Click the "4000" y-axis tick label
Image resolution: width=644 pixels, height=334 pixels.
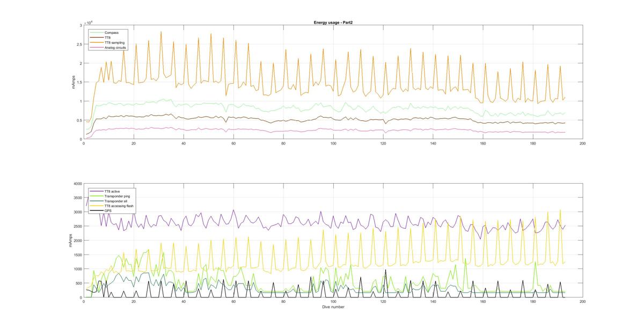[x=77, y=184]
